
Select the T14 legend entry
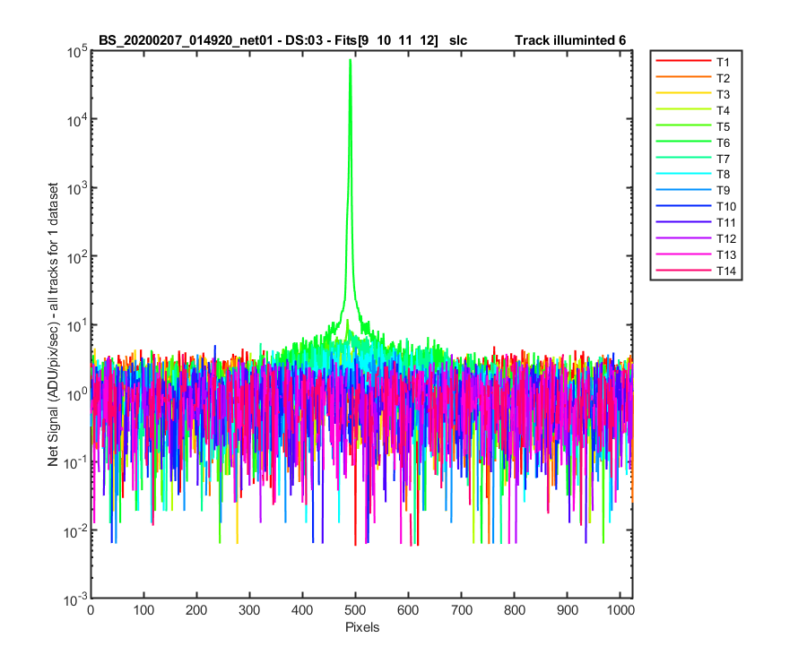[x=696, y=271]
